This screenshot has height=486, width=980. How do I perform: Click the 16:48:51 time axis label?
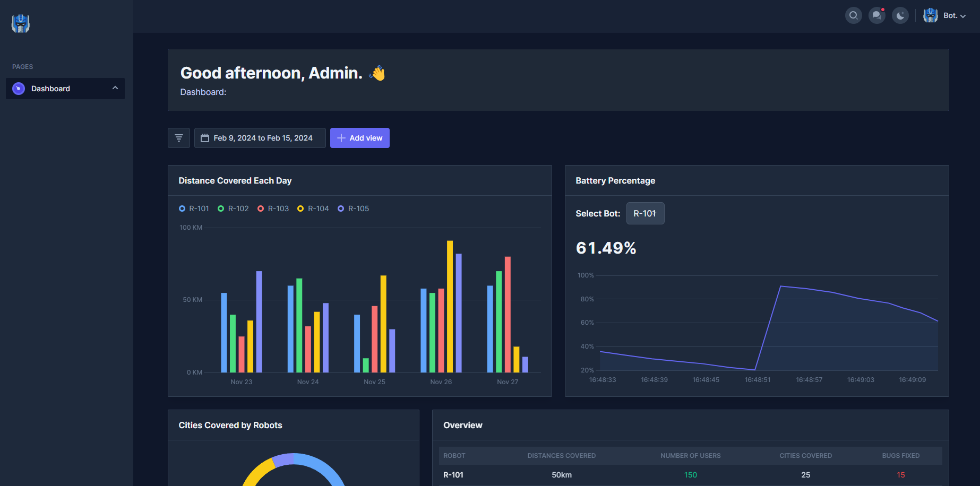coord(758,380)
